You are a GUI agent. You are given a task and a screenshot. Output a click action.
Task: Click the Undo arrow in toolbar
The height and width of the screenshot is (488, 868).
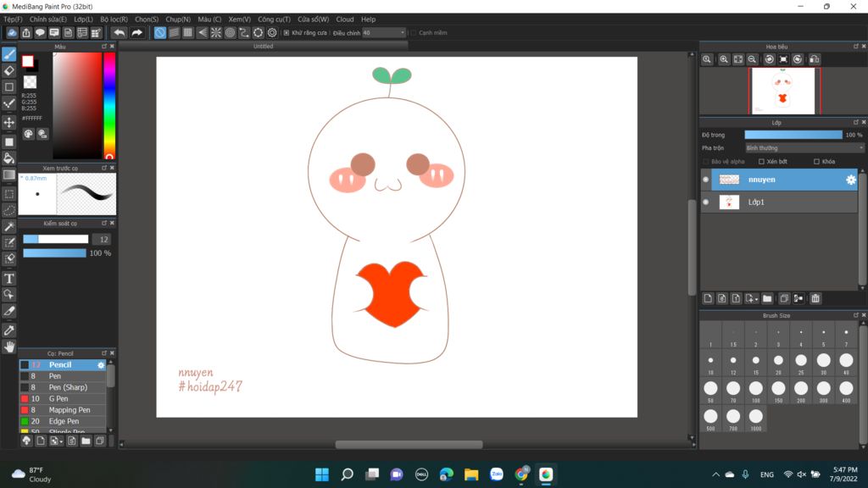(x=119, y=33)
